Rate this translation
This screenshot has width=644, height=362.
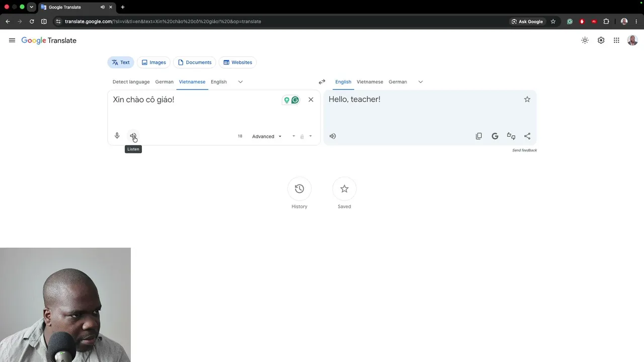511,136
